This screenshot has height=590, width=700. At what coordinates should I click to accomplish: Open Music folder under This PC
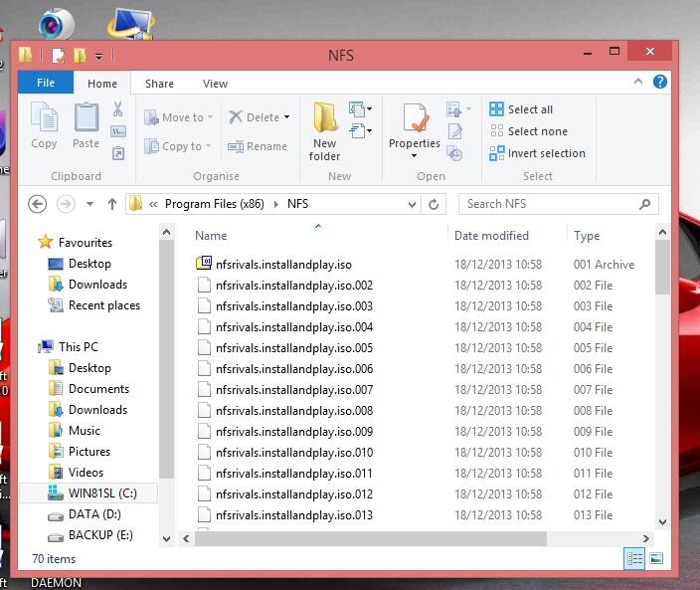tap(75, 431)
